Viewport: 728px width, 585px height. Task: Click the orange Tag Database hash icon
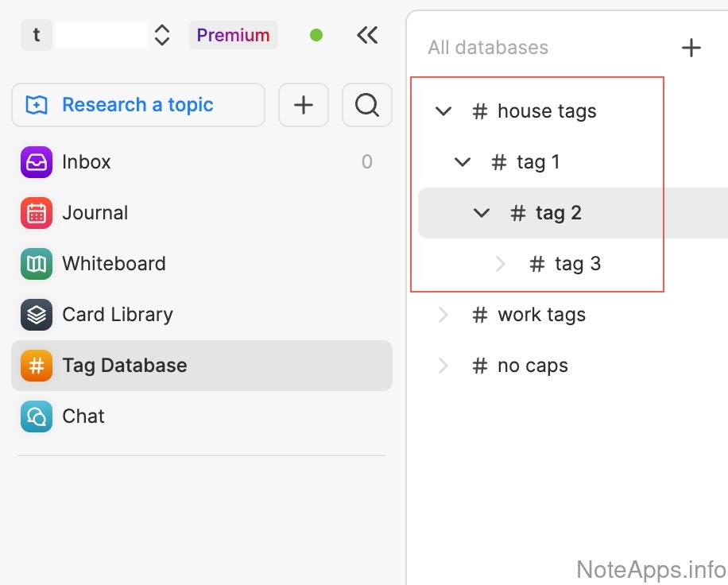tap(37, 366)
